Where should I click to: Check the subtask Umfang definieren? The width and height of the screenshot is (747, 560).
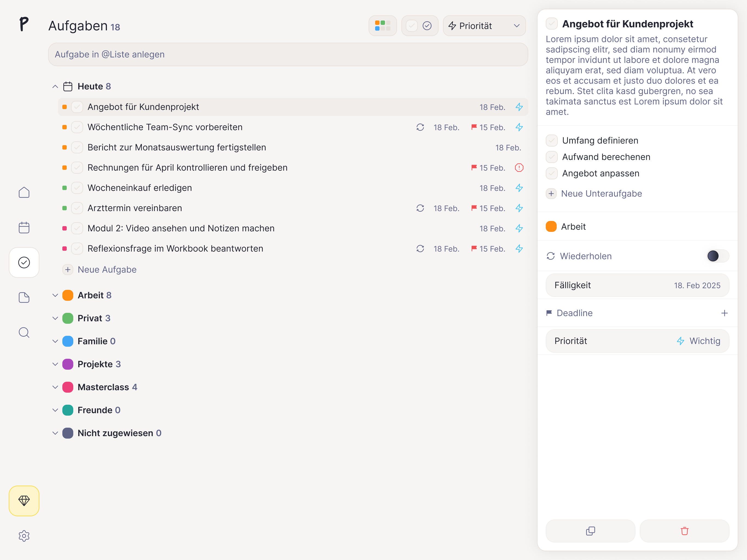pyautogui.click(x=552, y=141)
